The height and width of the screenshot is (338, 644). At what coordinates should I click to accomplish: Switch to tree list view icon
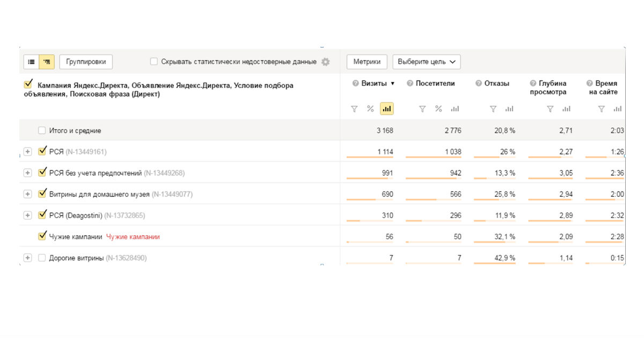pos(47,62)
